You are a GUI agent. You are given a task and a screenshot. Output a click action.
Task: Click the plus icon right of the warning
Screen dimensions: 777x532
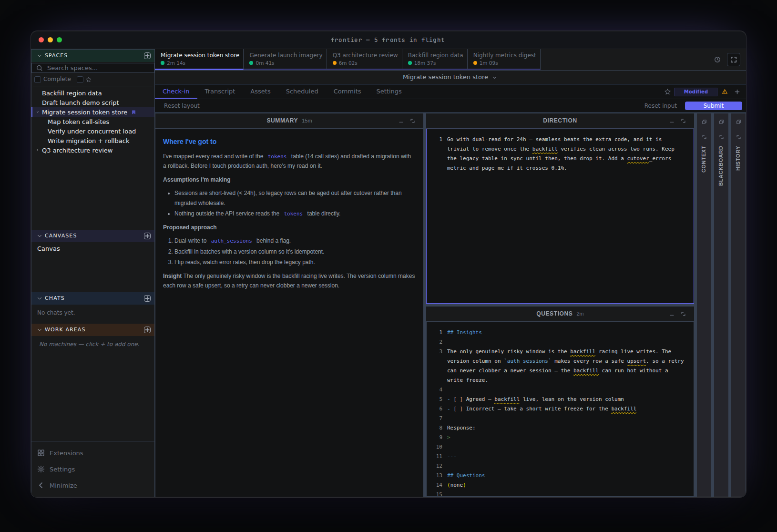737,92
